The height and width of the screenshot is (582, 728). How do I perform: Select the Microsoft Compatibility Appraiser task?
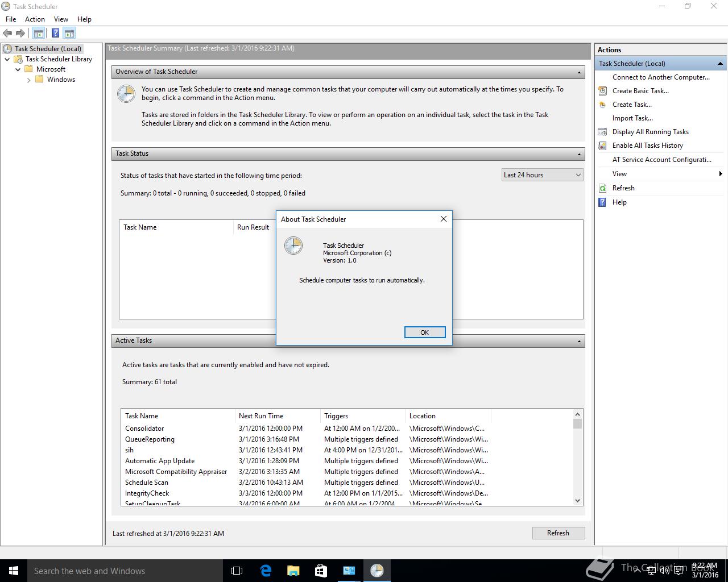(307, 472)
